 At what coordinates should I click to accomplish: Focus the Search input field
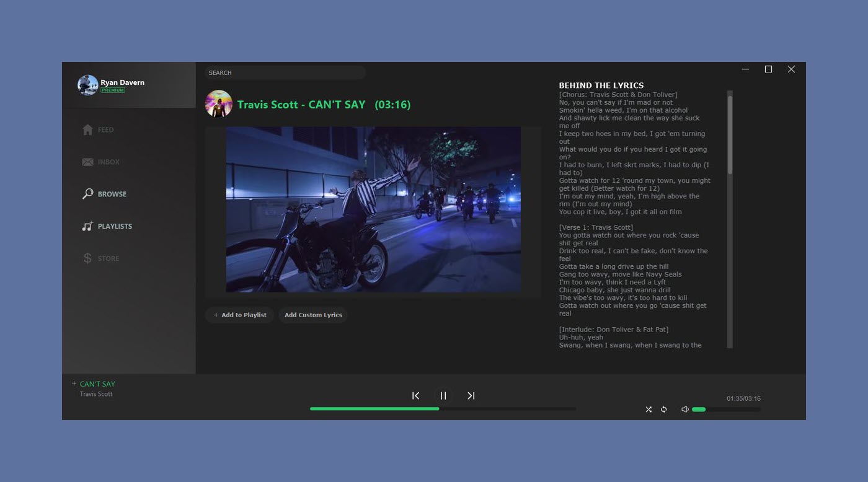(285, 72)
